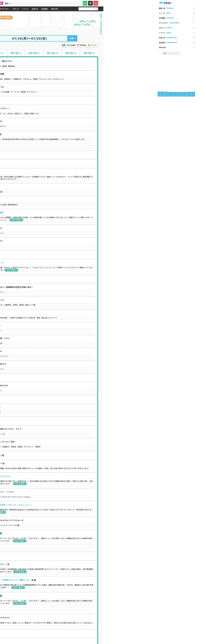Click くわしく見る for the 機捜235 program
This screenshot has height=644, width=206.
point(18,588)
